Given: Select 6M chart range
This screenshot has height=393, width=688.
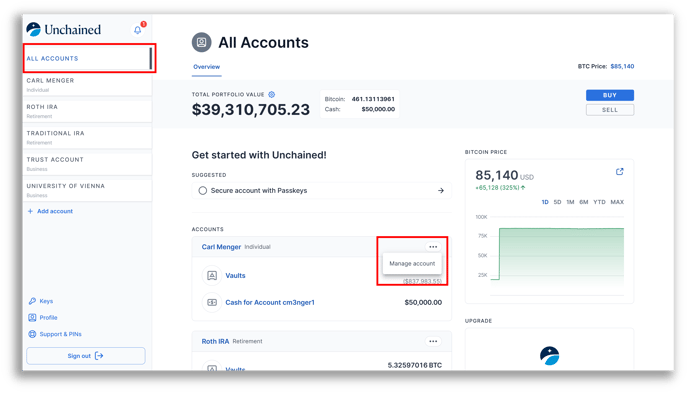Looking at the screenshot, I should (x=584, y=202).
